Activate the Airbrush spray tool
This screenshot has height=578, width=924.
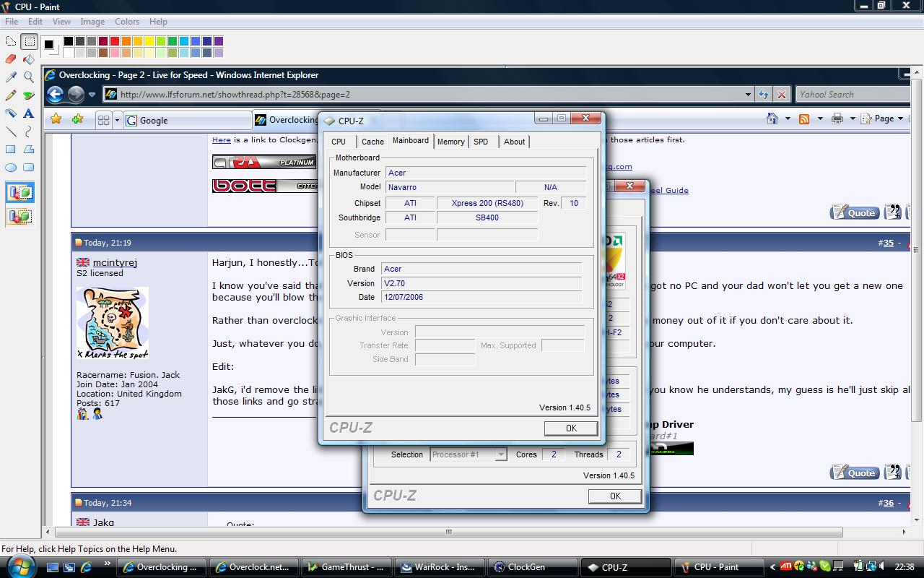coord(11,113)
